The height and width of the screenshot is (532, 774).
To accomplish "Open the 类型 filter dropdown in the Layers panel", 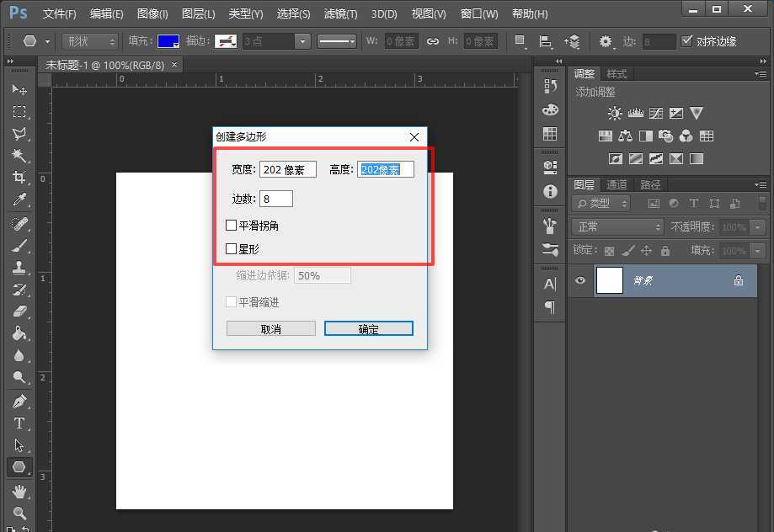I will [x=601, y=203].
